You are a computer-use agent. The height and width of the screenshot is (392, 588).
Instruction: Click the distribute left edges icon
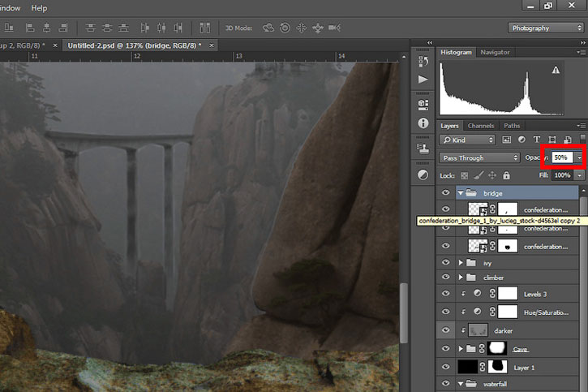click(x=144, y=28)
